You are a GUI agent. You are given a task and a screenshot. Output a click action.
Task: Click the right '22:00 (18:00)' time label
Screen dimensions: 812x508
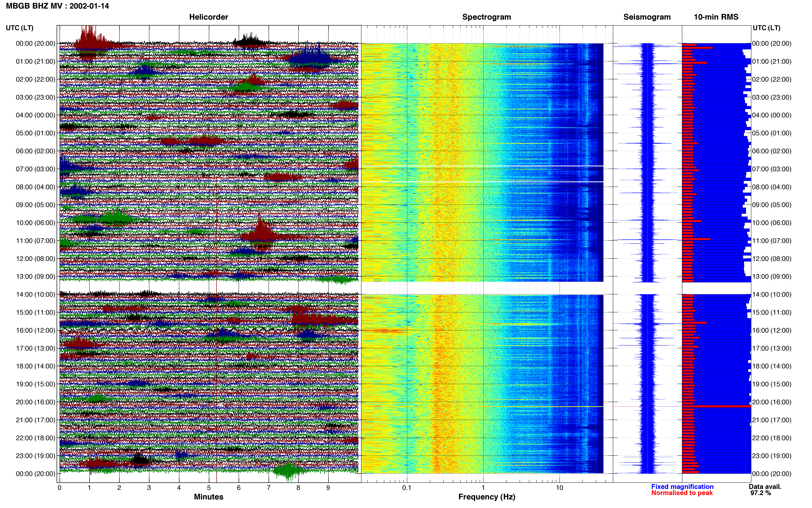[772, 438]
